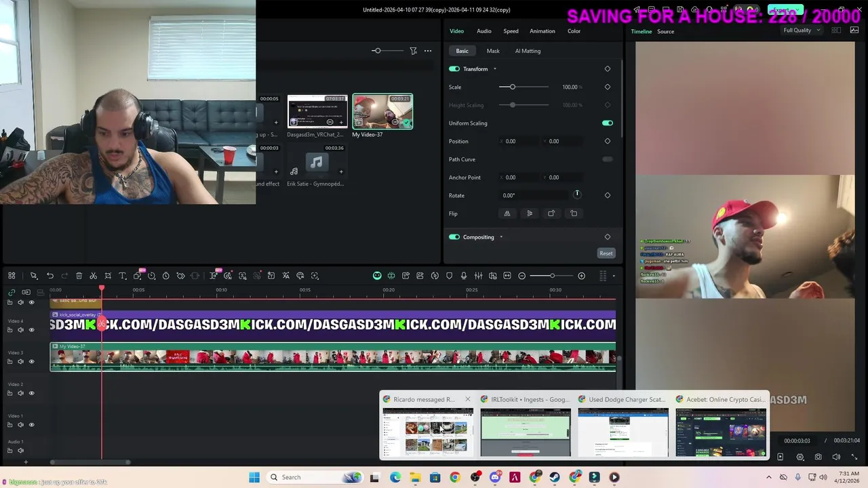The height and width of the screenshot is (488, 868).
Task: Choose the selection pointer tool
Action: [x=33, y=276]
